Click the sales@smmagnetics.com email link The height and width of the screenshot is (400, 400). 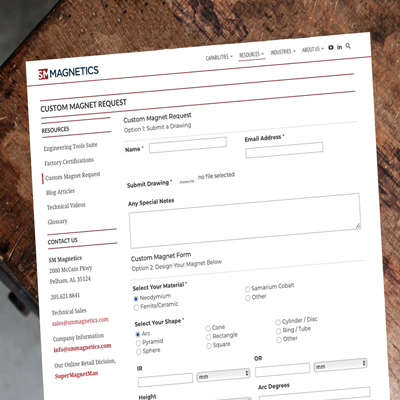(x=80, y=322)
